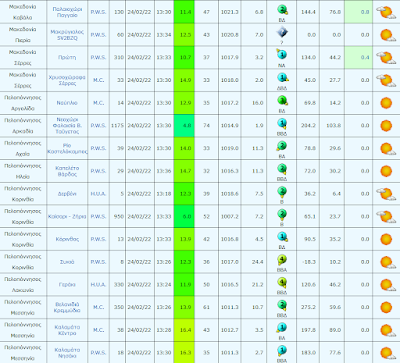The image size is (400, 363).
Task: Open the Πρώτη station link
Action: click(x=67, y=57)
